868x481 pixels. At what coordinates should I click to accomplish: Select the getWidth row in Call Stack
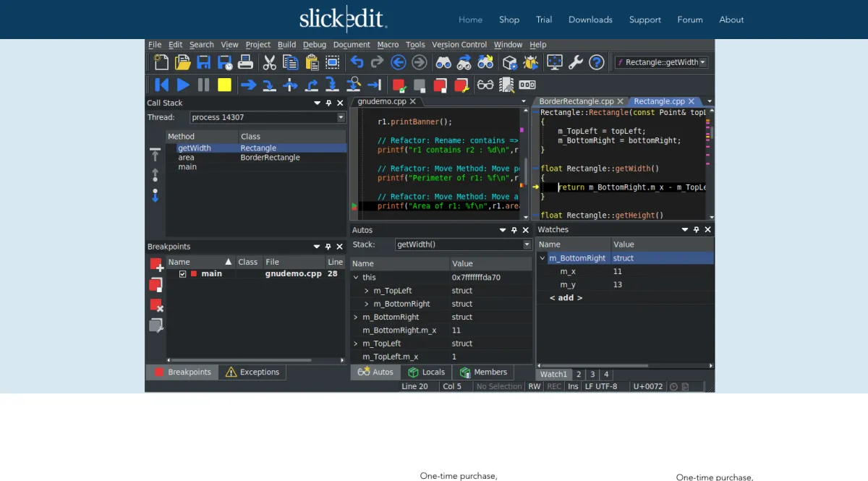[195, 148]
